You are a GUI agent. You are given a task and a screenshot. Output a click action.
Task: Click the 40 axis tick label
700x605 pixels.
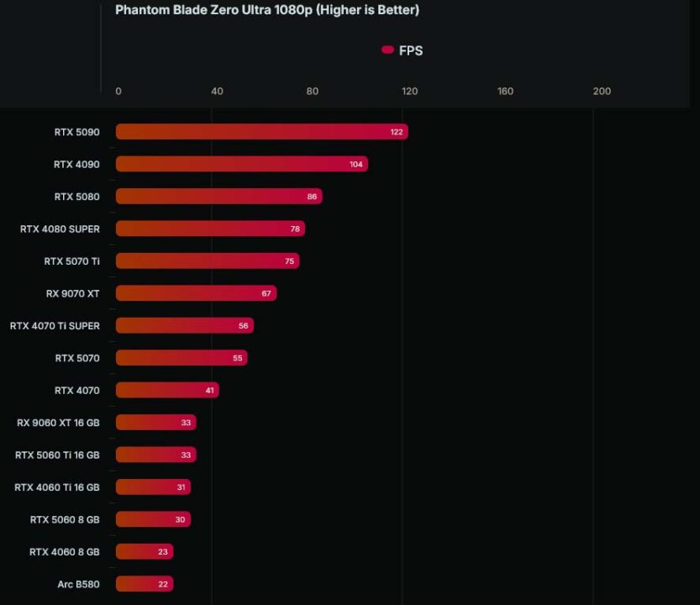tap(217, 91)
